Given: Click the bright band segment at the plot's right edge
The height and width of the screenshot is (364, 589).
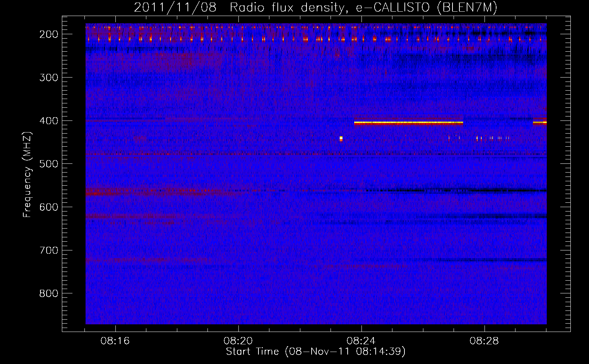Looking at the screenshot, I should tap(540, 123).
